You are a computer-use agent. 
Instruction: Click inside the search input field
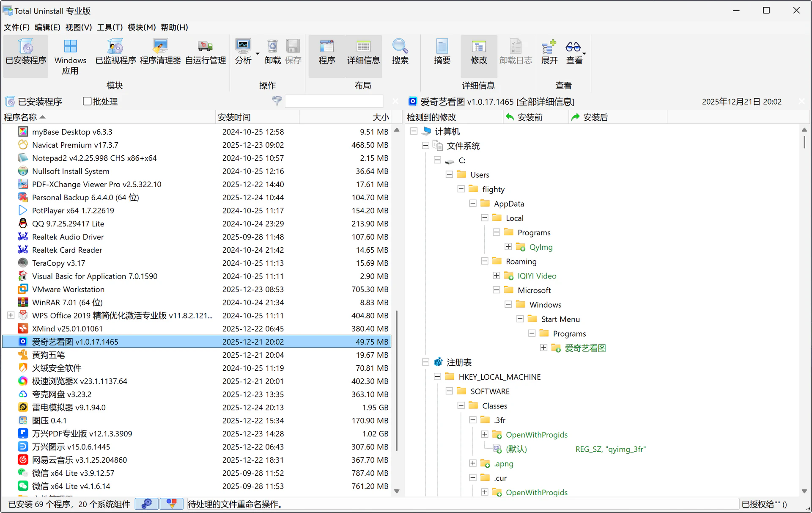334,101
